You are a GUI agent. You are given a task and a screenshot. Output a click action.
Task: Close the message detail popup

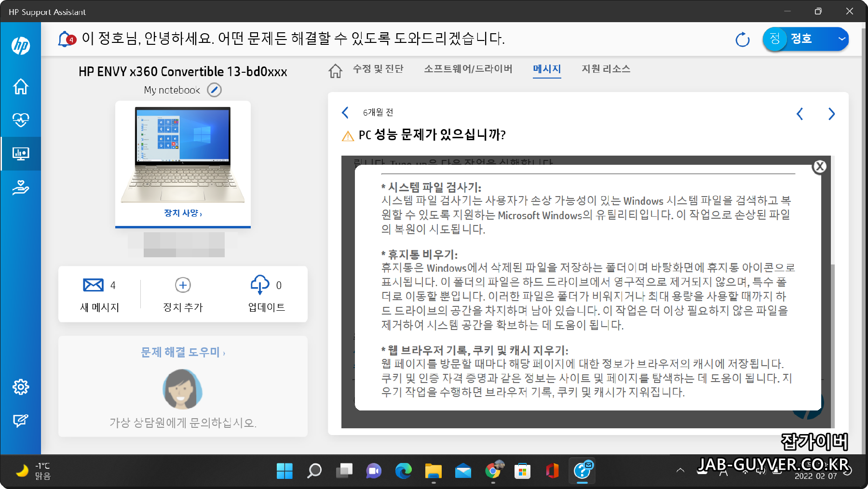tap(819, 167)
